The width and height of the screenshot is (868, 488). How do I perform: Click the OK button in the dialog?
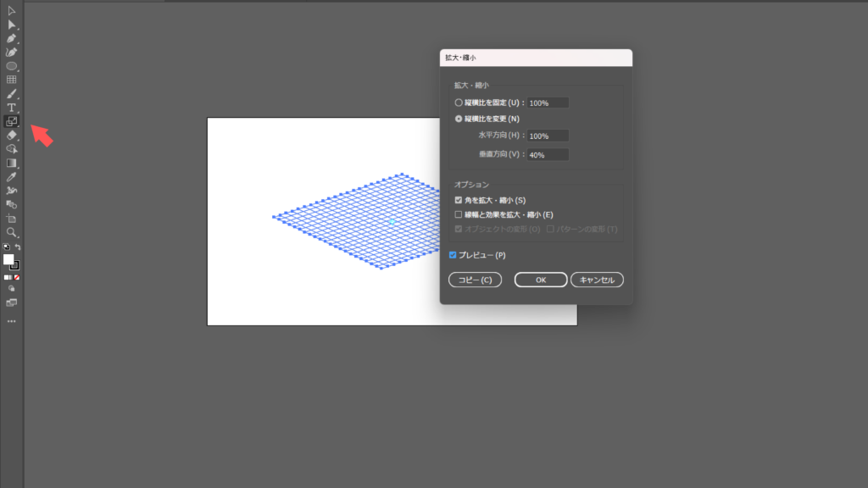click(x=541, y=280)
